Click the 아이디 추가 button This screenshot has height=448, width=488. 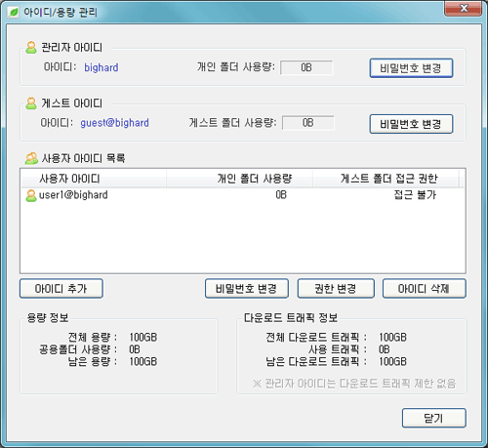click(61, 288)
